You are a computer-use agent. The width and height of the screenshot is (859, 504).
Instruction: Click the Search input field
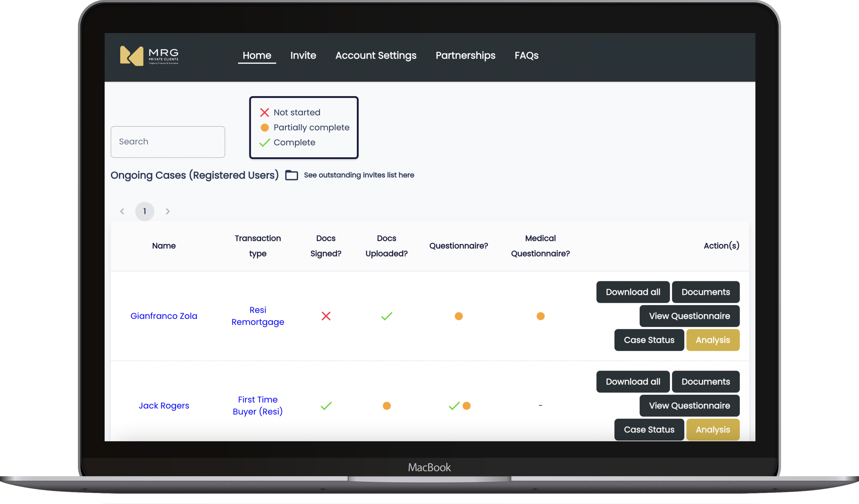[168, 142]
